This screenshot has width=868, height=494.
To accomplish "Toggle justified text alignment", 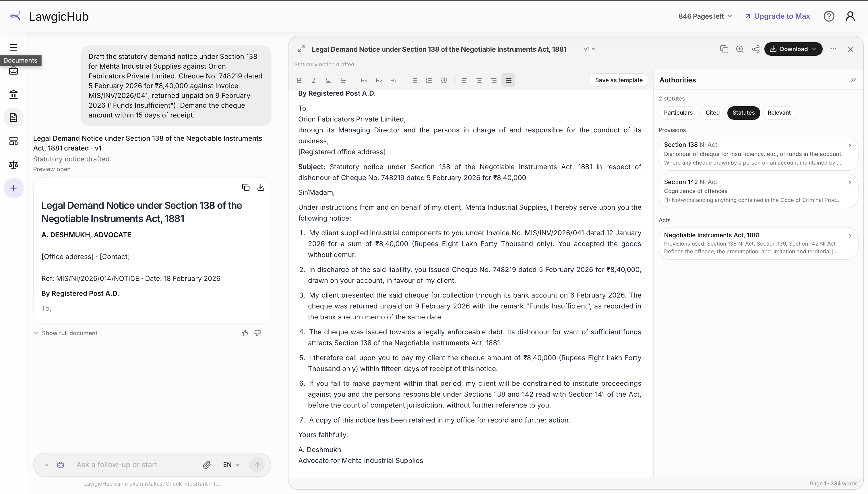I will click(x=508, y=80).
